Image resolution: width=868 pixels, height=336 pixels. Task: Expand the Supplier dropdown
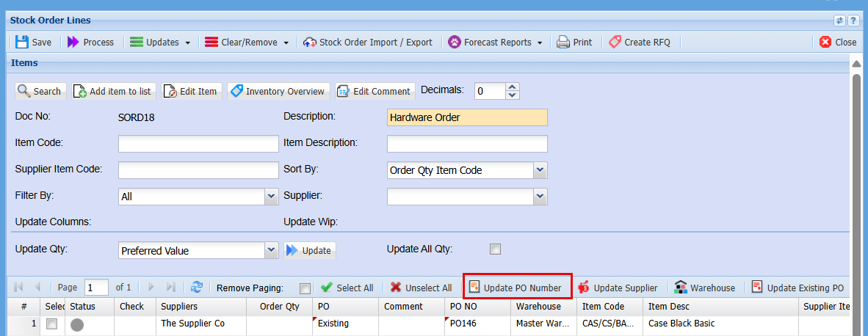pos(540,196)
